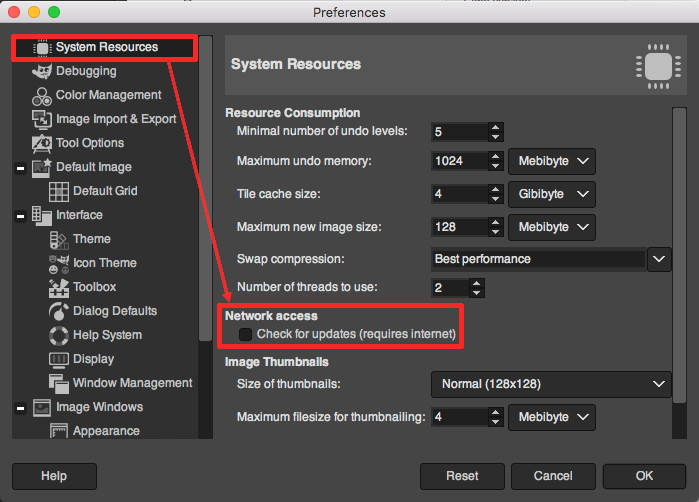Click the undo levels input field

coord(460,132)
